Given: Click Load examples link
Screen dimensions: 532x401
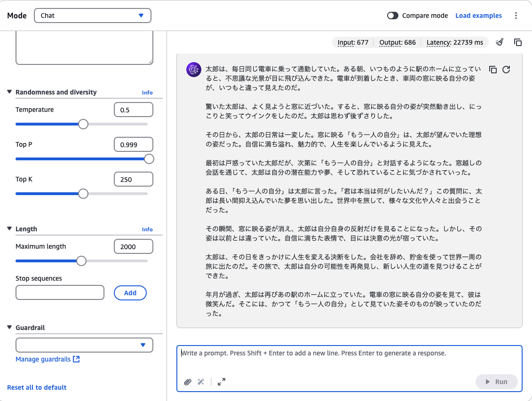Looking at the screenshot, I should (x=478, y=16).
